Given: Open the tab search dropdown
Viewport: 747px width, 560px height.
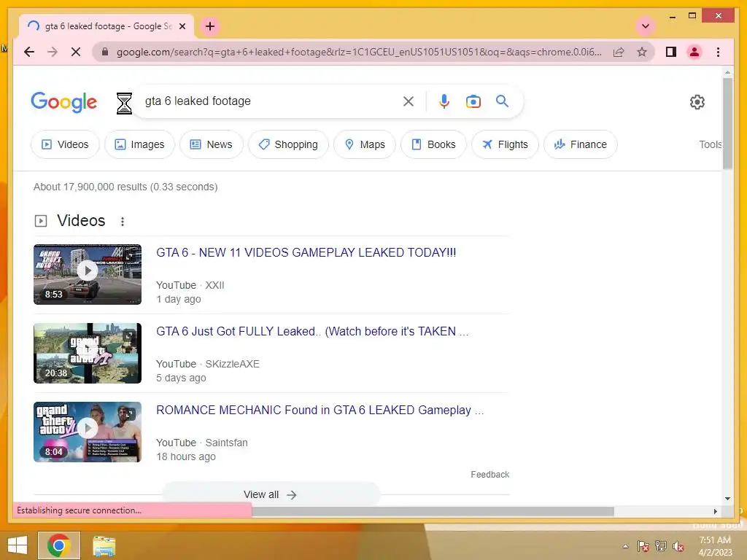Looking at the screenshot, I should click(x=646, y=26).
